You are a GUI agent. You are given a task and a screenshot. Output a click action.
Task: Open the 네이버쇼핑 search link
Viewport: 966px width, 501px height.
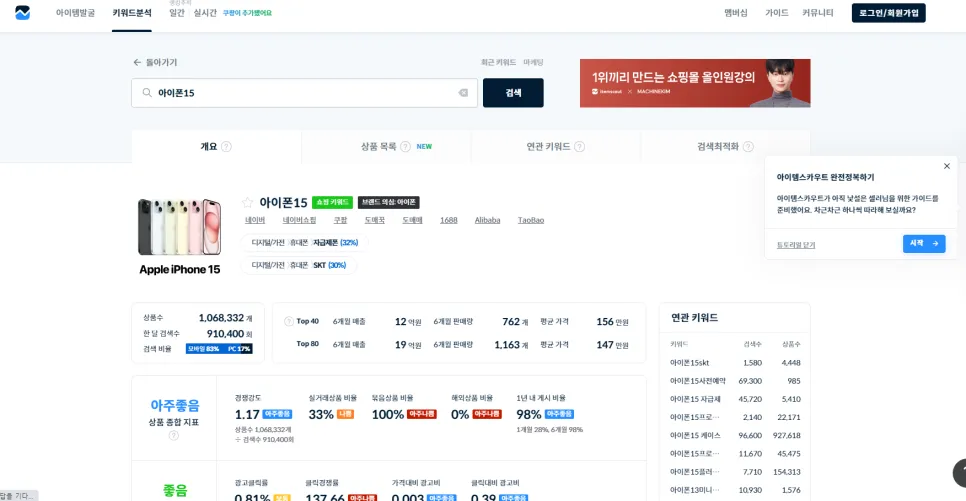(x=299, y=220)
